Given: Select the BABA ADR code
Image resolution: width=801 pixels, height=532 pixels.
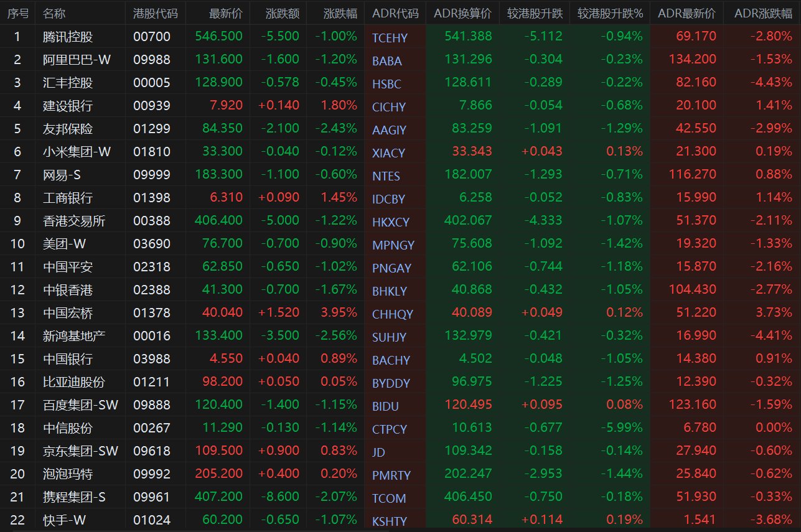Looking at the screenshot, I should (387, 61).
